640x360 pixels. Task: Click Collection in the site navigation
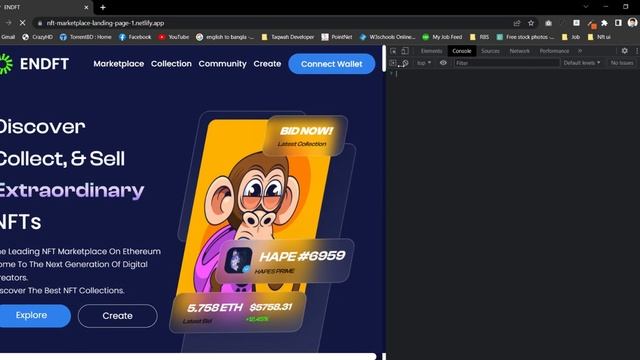(171, 64)
